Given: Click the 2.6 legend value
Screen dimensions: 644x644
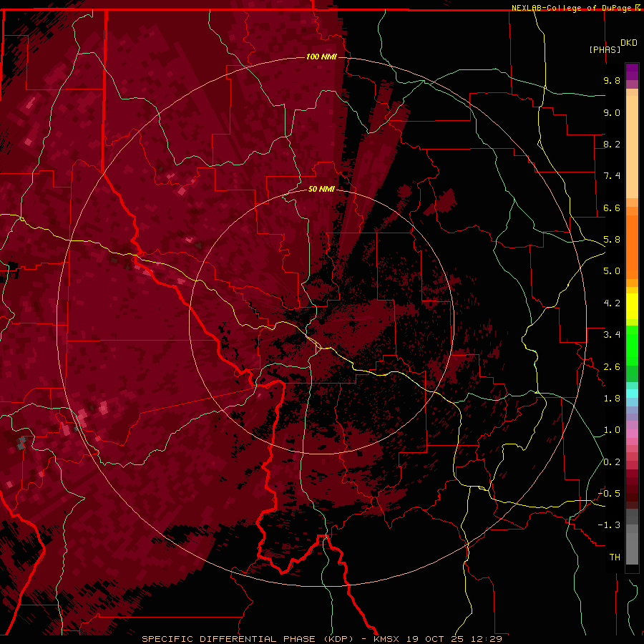Looking at the screenshot, I should pos(612,367).
